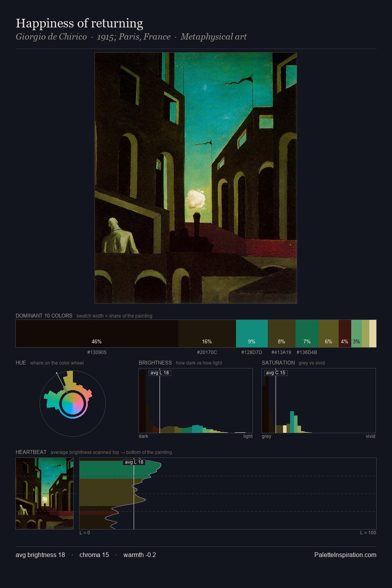Click hex code #128D7D
The width and height of the screenshot is (392, 588).
click(252, 352)
